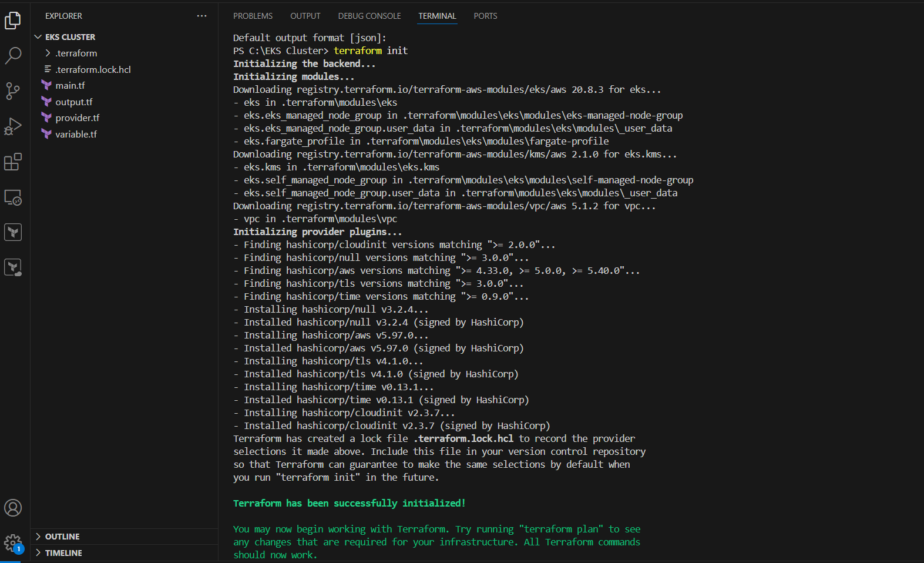Click the Terraform icon beside output.tf
This screenshot has height=563, width=924.
(47, 102)
